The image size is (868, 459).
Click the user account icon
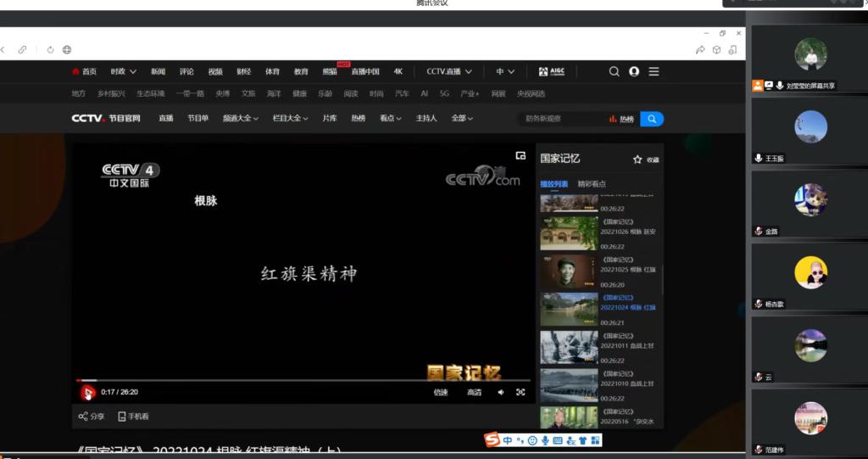pos(634,72)
